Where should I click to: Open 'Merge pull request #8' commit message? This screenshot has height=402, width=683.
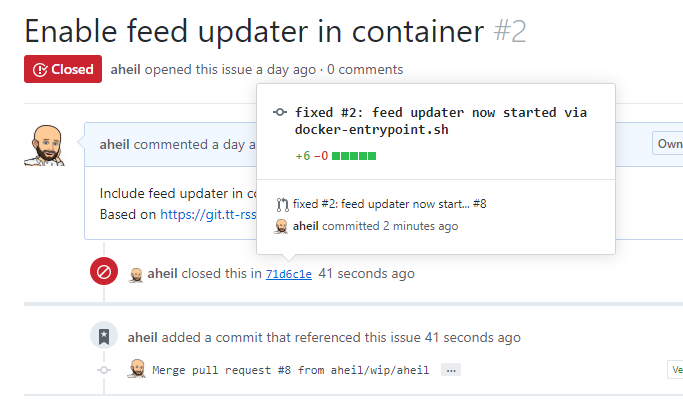click(291, 370)
